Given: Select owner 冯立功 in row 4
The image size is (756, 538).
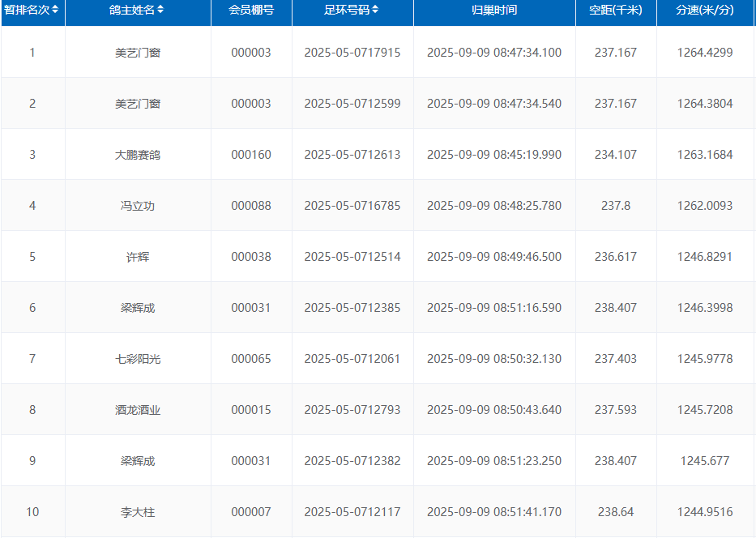Looking at the screenshot, I should coord(138,206).
